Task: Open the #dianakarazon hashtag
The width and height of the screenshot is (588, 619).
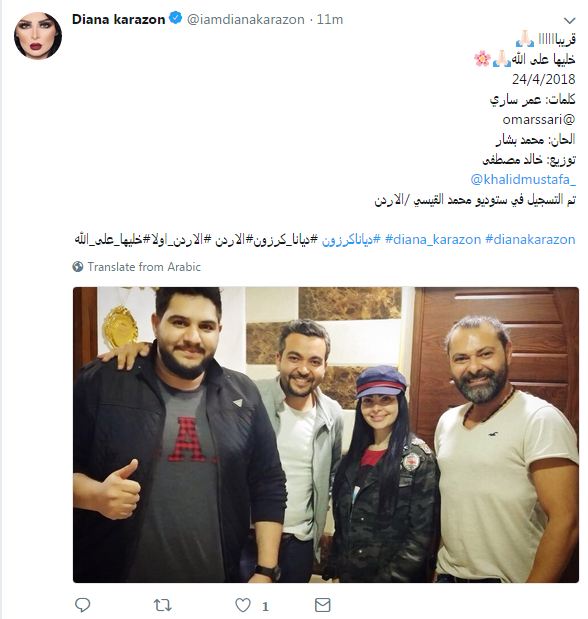Action: pyautogui.click(x=530, y=240)
